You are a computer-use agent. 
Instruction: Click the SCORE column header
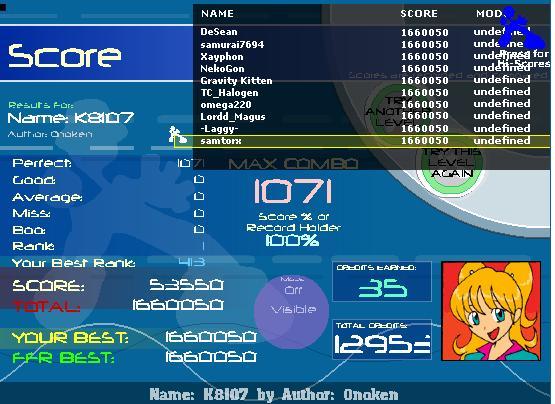point(419,14)
